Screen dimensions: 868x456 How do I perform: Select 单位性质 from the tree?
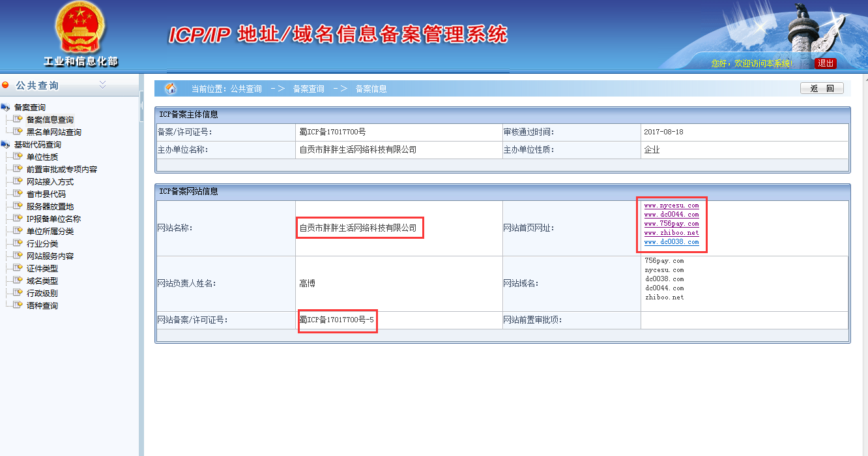(42, 157)
